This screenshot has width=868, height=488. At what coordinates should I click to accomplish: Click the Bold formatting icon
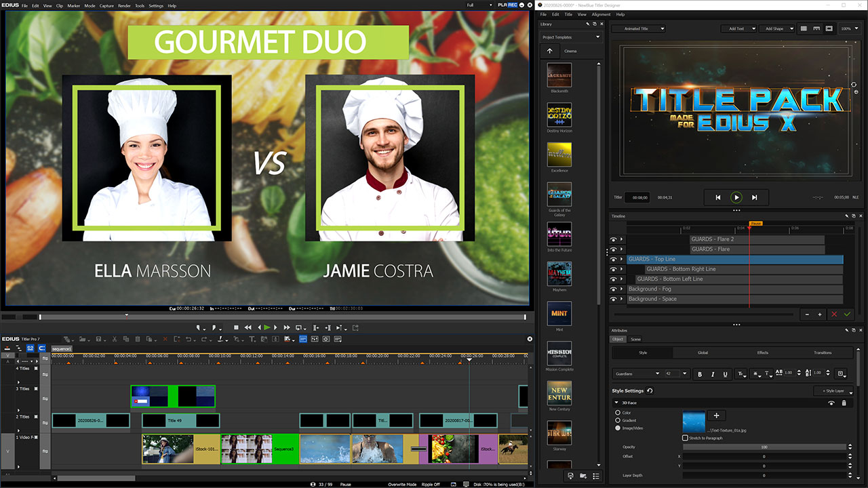699,374
